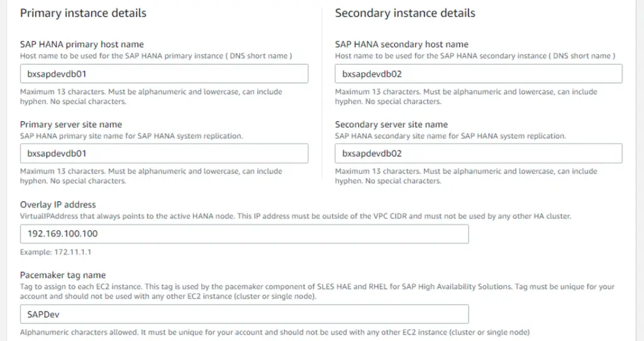Click the VirtualIPAddress description under Overlay IP

point(296,216)
